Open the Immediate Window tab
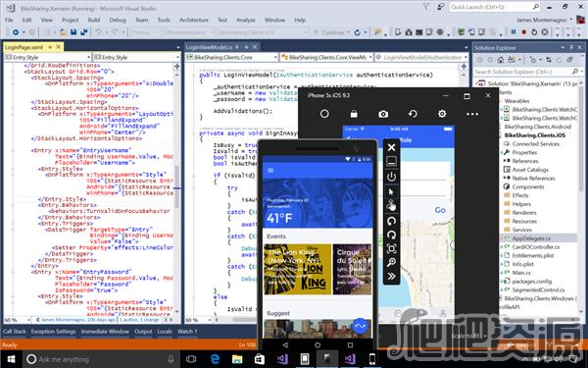The image size is (588, 368). pos(105,332)
